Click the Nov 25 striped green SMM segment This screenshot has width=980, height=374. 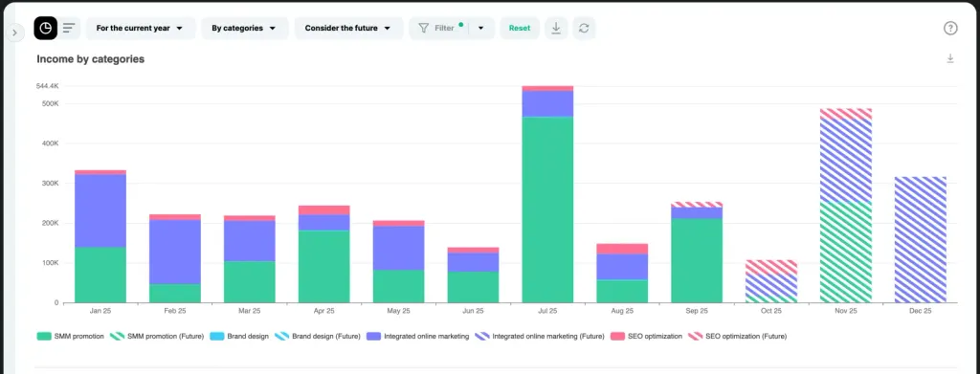[x=846, y=253]
